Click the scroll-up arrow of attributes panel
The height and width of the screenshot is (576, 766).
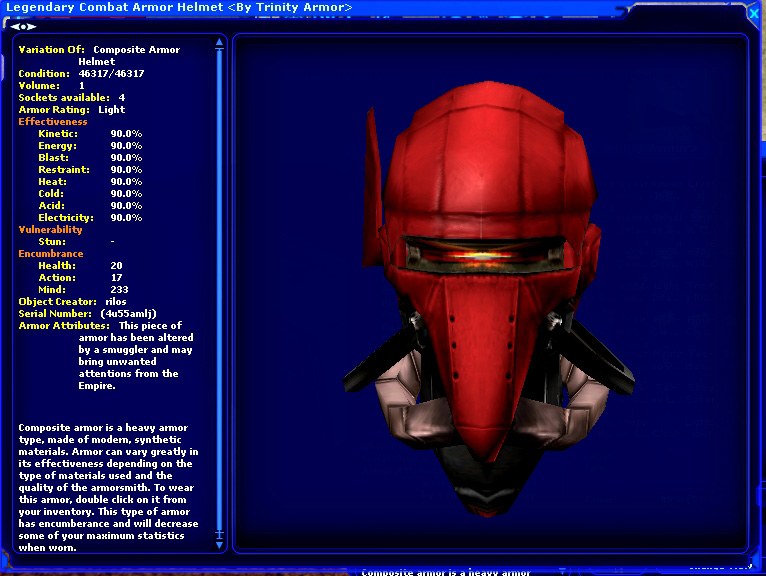pyautogui.click(x=219, y=43)
